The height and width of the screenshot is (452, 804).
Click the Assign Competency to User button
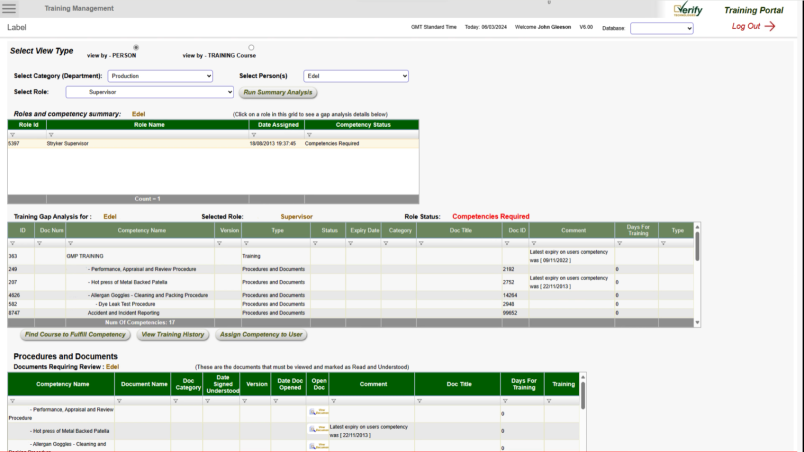[x=260, y=334]
